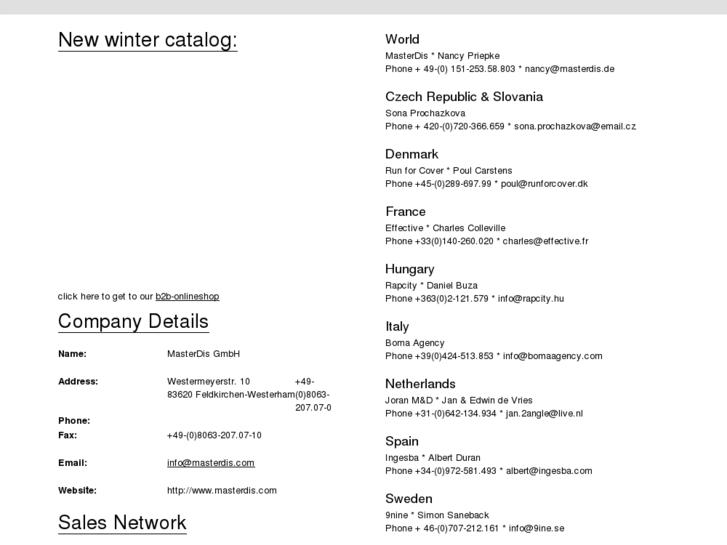Click the info@bomaagency.com email address
Screen dimensions: 727x545
[x=552, y=356]
